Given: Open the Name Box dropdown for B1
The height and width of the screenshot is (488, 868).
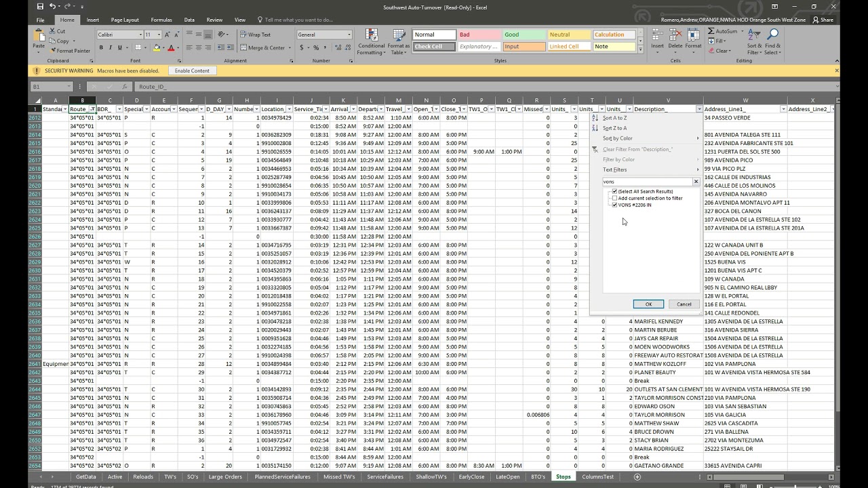Looking at the screenshot, I should tap(69, 87).
